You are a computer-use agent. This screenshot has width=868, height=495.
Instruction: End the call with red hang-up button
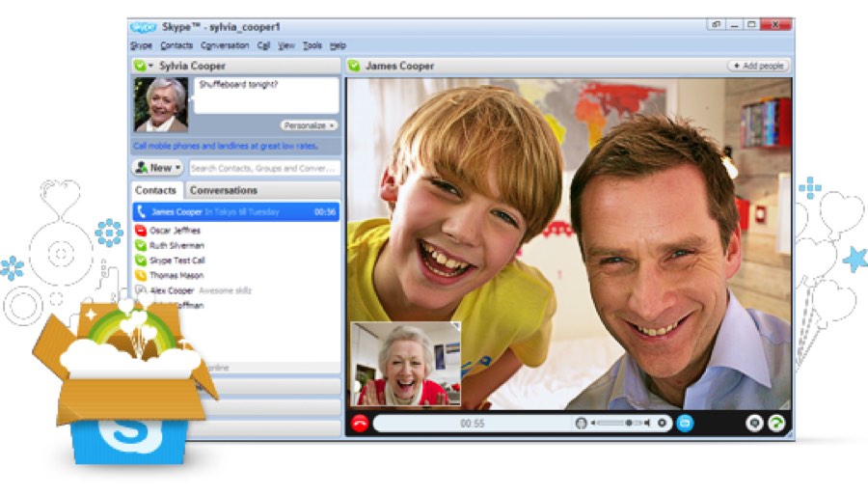(360, 424)
